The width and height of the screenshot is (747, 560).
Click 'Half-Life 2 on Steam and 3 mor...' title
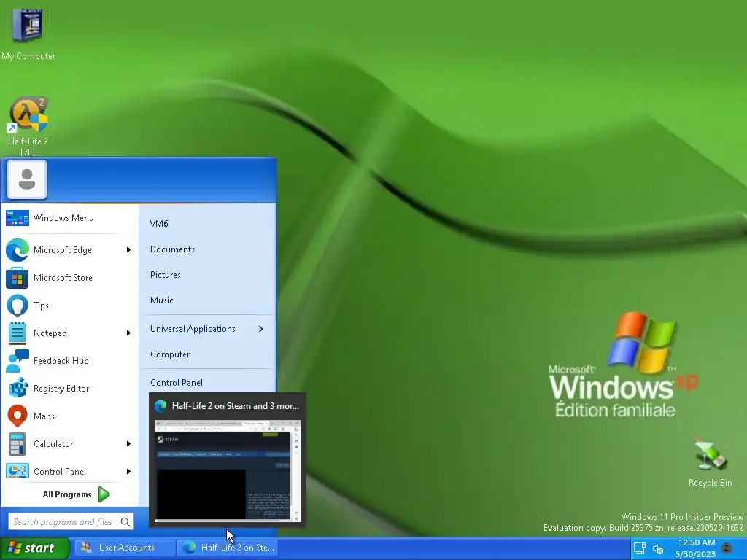tap(236, 406)
